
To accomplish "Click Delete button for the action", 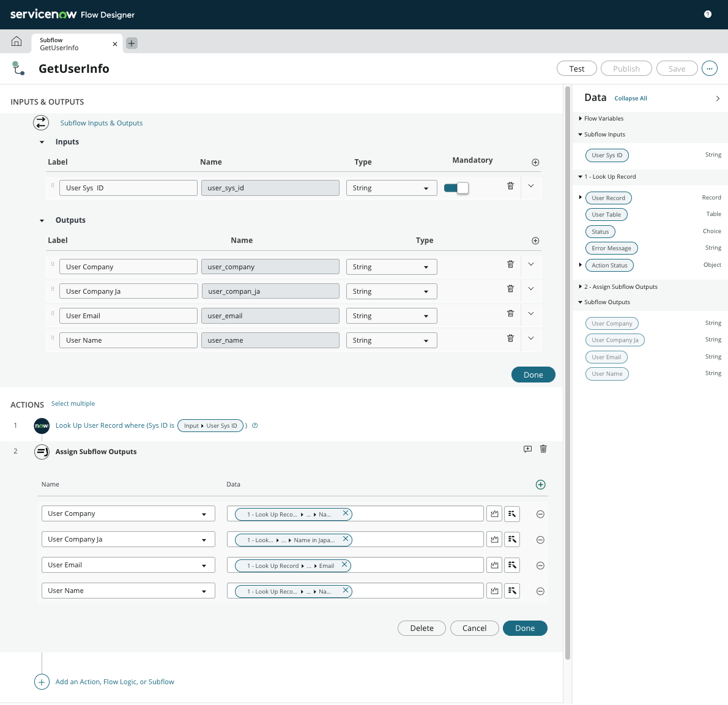I will coord(422,628).
